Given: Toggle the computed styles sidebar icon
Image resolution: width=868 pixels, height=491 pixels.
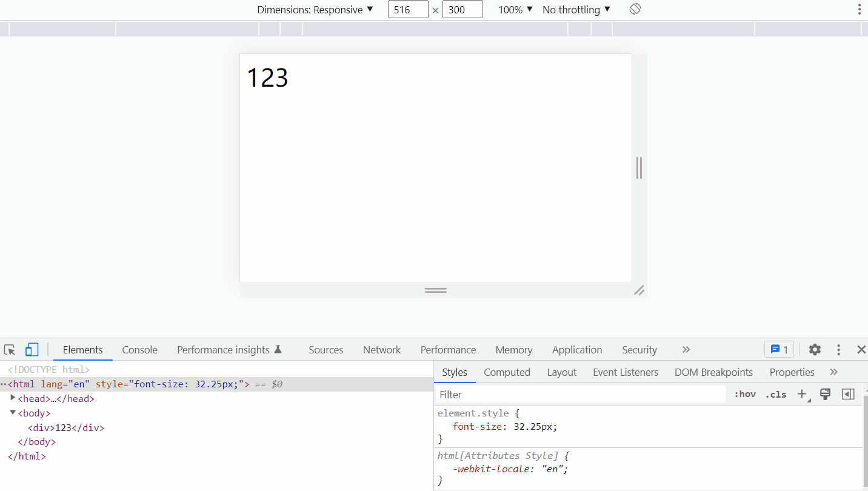Looking at the screenshot, I should (x=848, y=394).
